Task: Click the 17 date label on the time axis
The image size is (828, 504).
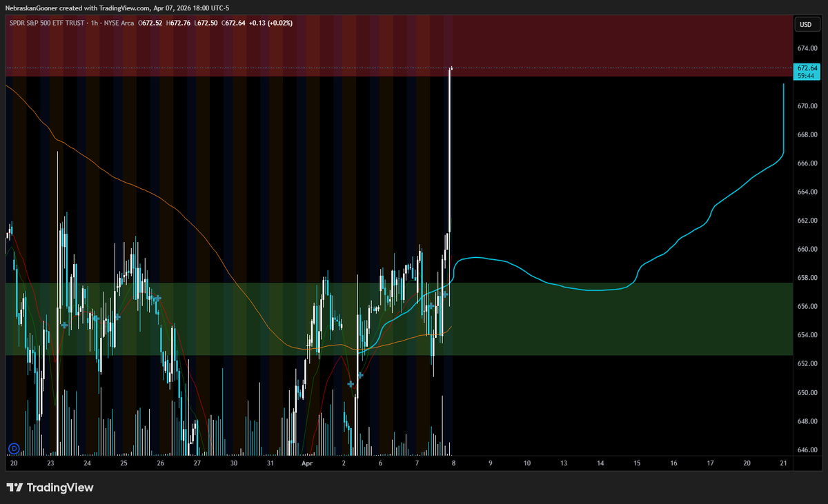Action: point(710,465)
